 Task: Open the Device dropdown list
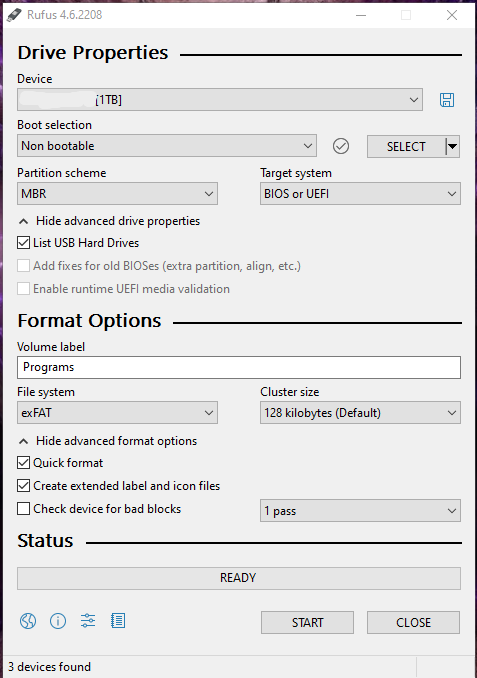point(220,100)
